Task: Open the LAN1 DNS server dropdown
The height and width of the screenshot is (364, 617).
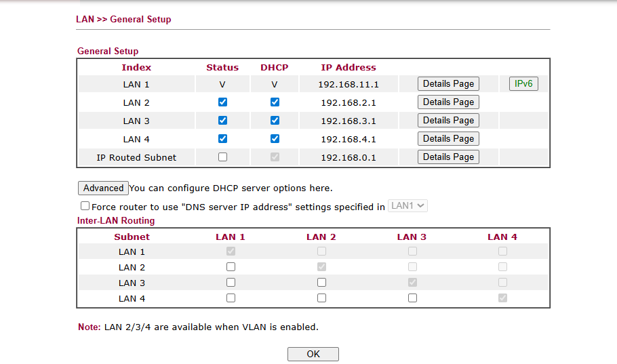Action: 407,206
